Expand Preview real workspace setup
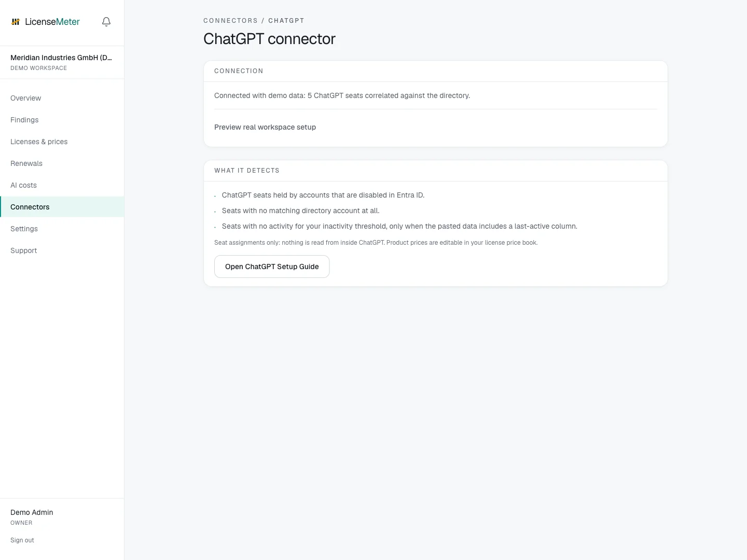The width and height of the screenshot is (747, 560). pyautogui.click(x=265, y=127)
